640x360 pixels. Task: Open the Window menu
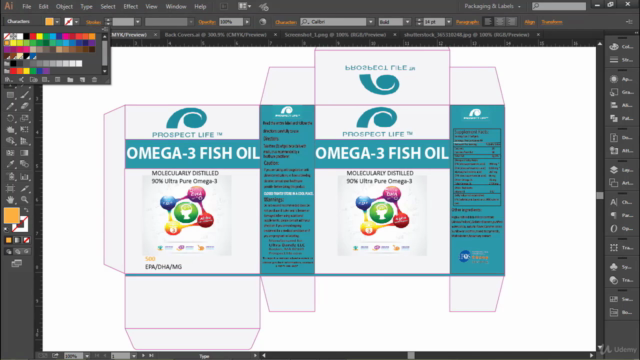point(176,7)
